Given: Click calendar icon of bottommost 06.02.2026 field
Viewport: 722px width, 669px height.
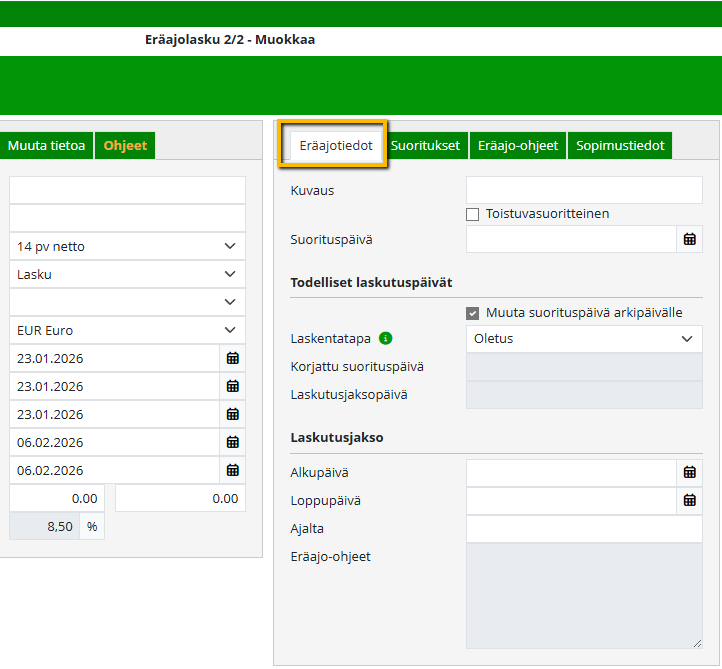Looking at the screenshot, I should (x=232, y=470).
